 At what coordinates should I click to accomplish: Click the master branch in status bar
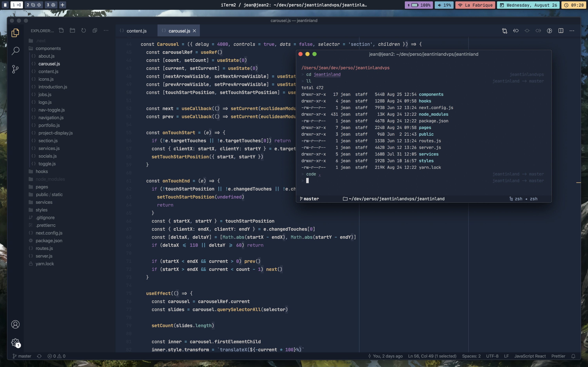(22, 356)
